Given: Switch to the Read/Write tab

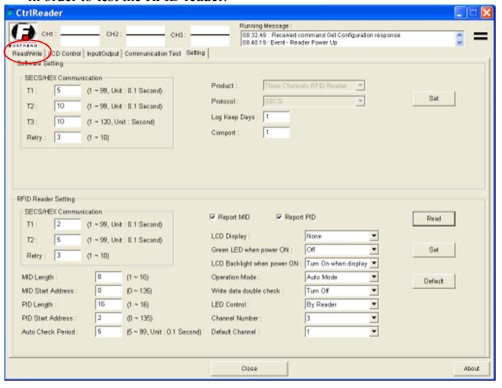Looking at the screenshot, I should click(x=27, y=54).
